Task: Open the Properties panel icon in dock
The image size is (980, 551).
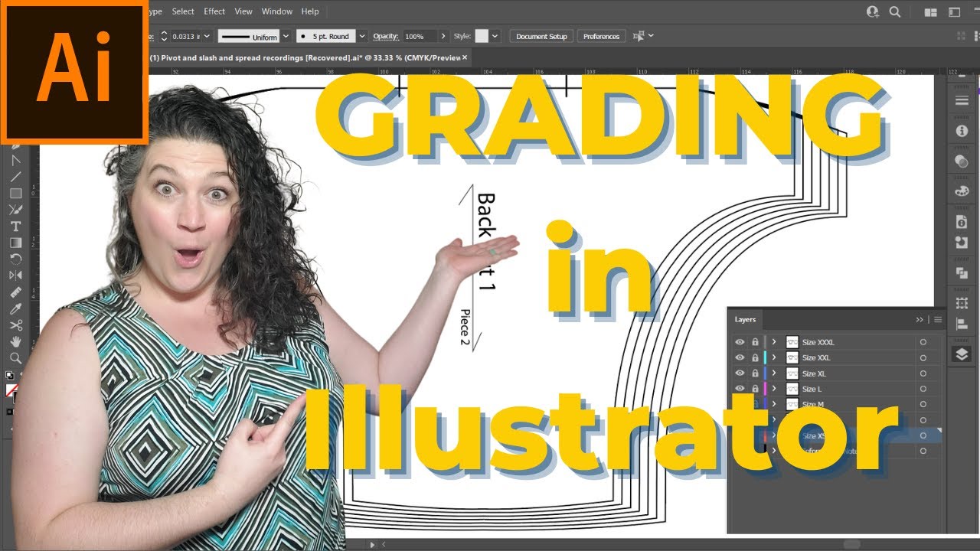Action: click(962, 131)
